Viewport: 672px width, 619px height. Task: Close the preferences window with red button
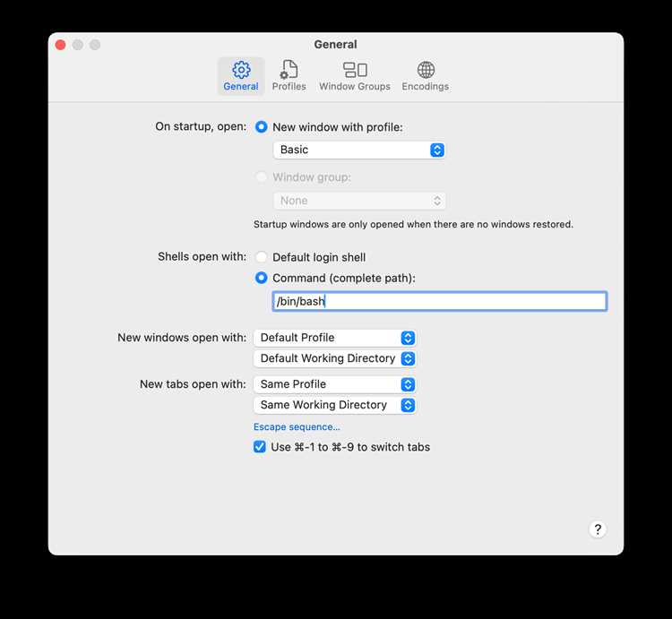tap(60, 45)
